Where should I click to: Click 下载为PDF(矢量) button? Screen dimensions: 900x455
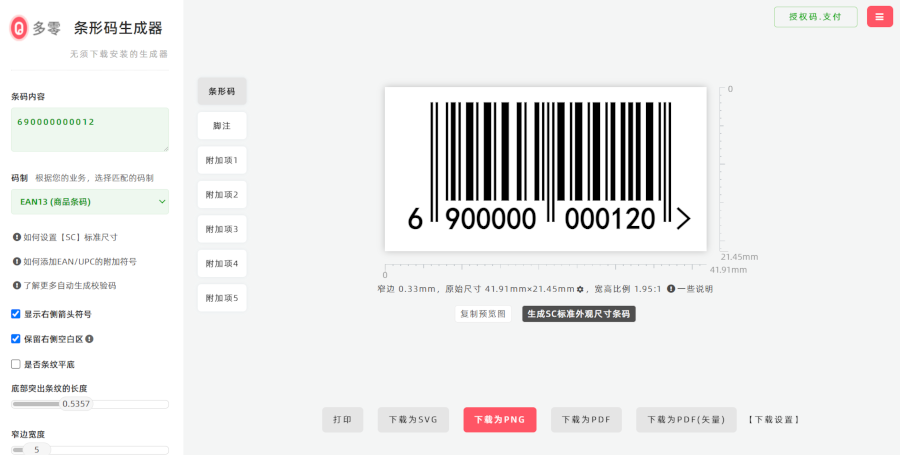[686, 419]
